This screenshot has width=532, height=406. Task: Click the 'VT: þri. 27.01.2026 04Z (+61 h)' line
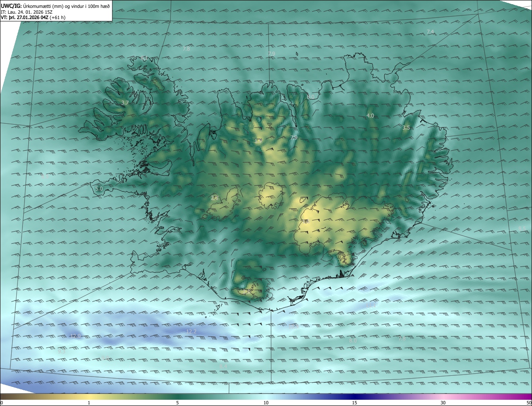click(x=33, y=17)
